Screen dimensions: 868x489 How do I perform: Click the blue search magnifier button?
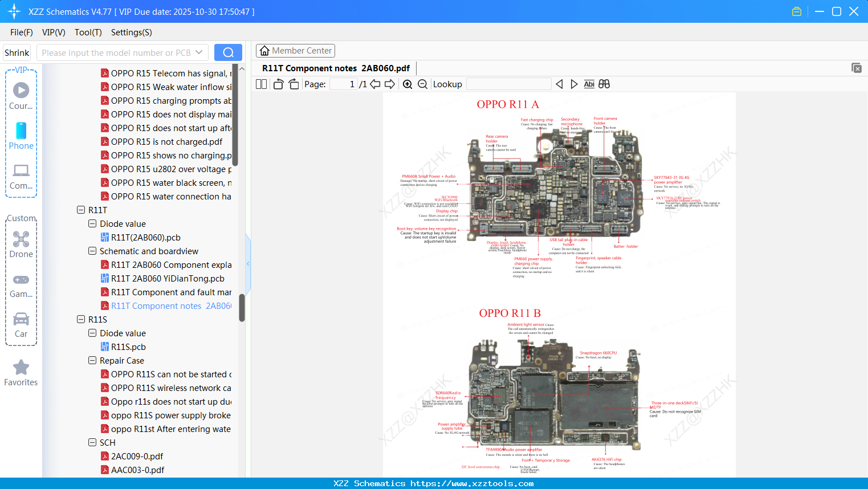[228, 52]
